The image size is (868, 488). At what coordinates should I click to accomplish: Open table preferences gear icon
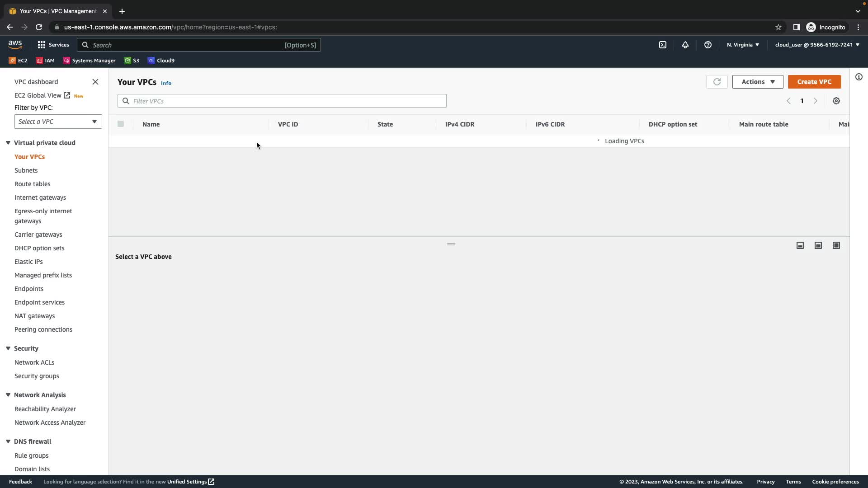836,101
